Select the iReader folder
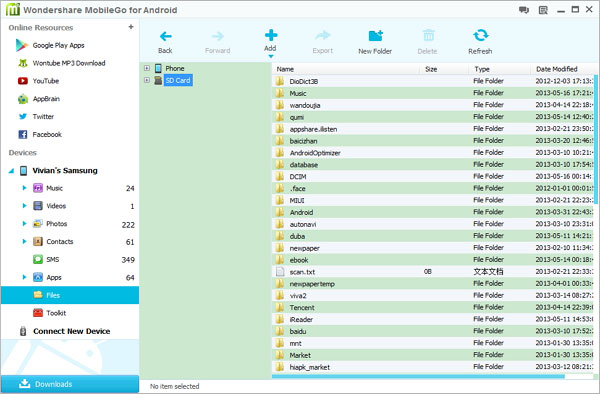This screenshot has height=394, width=600. [x=433, y=319]
